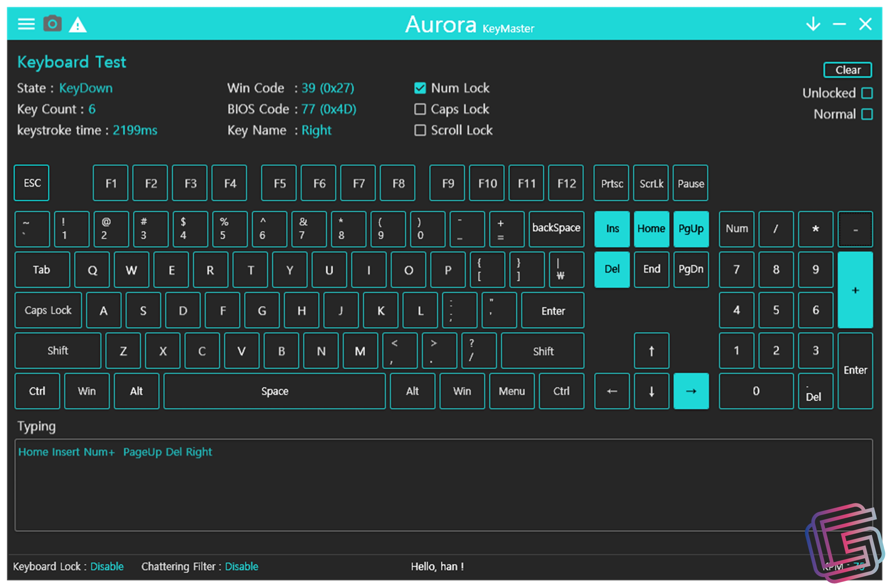The width and height of the screenshot is (890, 588).
Task: Click the left Ctrl key
Action: 37,391
